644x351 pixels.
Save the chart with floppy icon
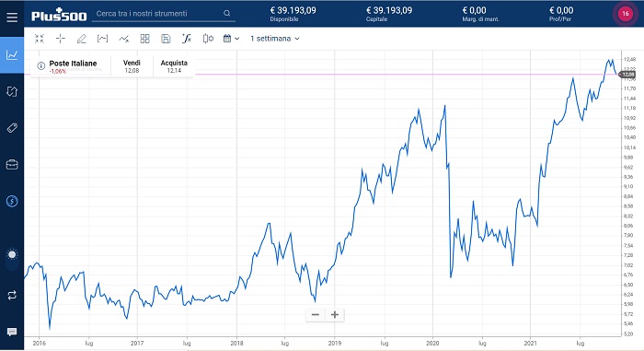(166, 39)
